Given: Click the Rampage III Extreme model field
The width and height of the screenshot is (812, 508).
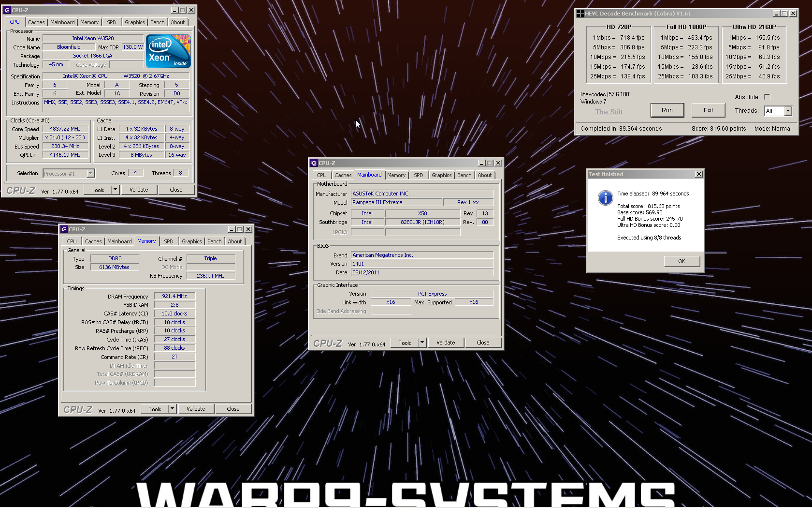Looking at the screenshot, I should [x=396, y=202].
